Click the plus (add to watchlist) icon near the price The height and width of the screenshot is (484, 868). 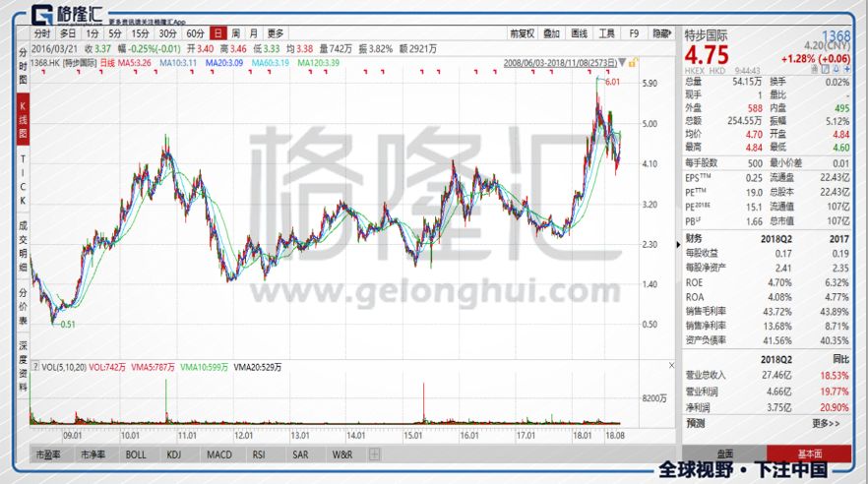click(x=847, y=69)
